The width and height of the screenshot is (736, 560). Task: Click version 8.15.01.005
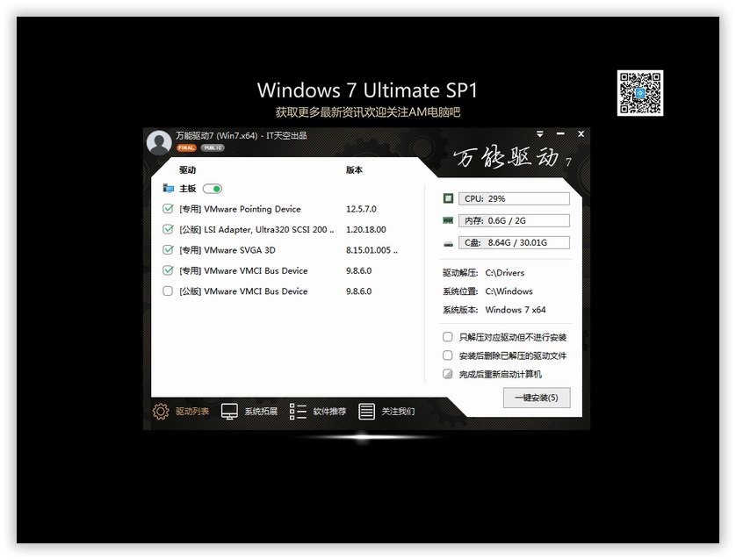coord(372,250)
